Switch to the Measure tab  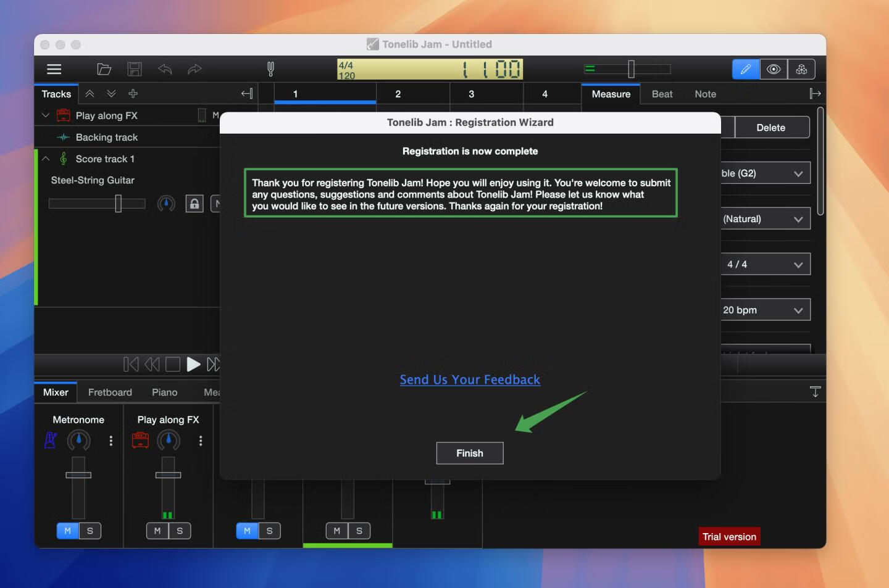611,94
